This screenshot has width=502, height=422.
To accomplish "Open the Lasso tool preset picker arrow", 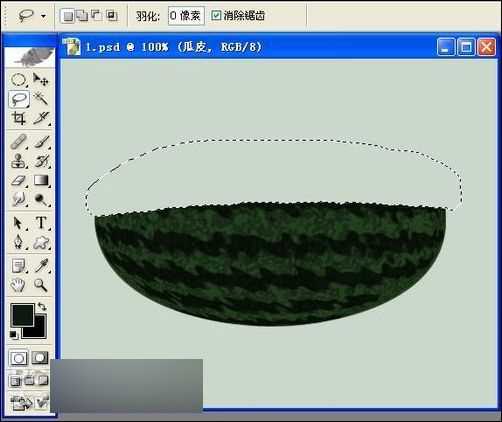I will click(43, 16).
